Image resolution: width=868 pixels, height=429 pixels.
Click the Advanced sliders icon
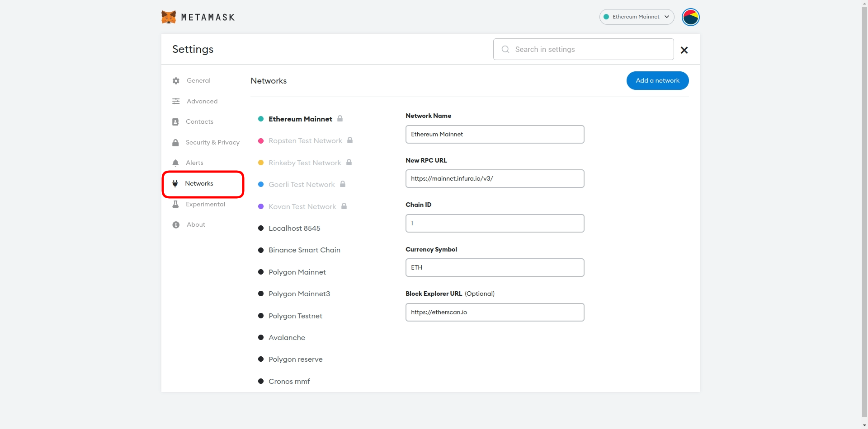pos(176,101)
